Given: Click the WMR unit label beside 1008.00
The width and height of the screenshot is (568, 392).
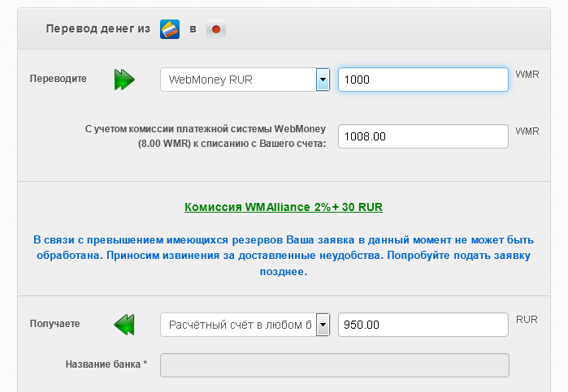Looking at the screenshot, I should [527, 131].
